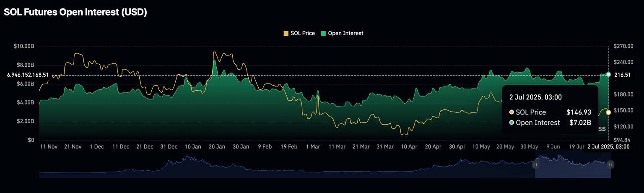Click the Open Interest legend label
Screen dimensions: 644x193
coord(345,33)
